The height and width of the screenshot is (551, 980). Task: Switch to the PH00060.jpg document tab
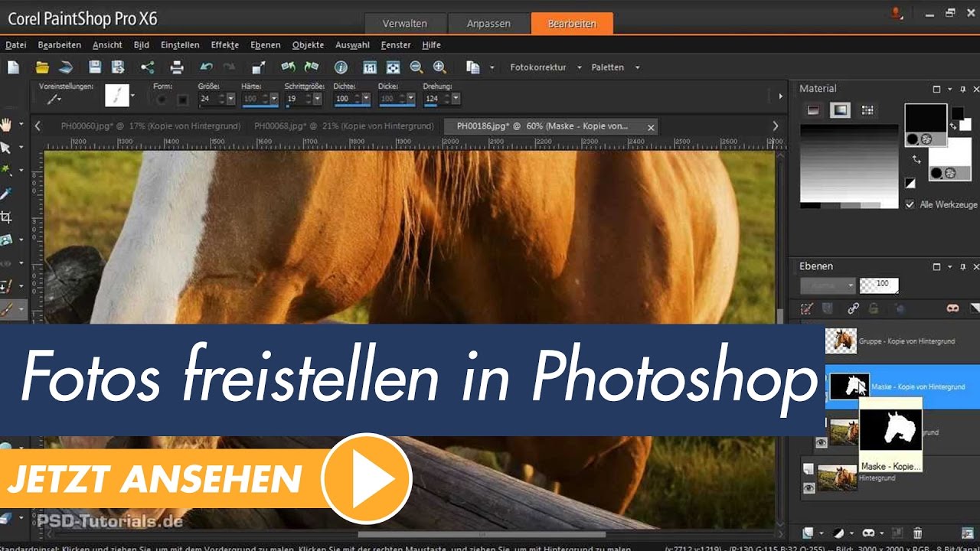[x=150, y=126]
